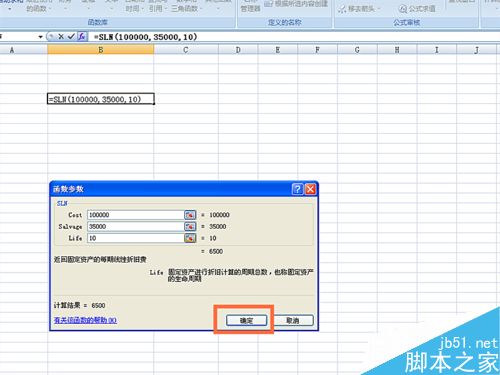
Task: Open Insert Function via the fx icon
Action: pyautogui.click(x=82, y=37)
